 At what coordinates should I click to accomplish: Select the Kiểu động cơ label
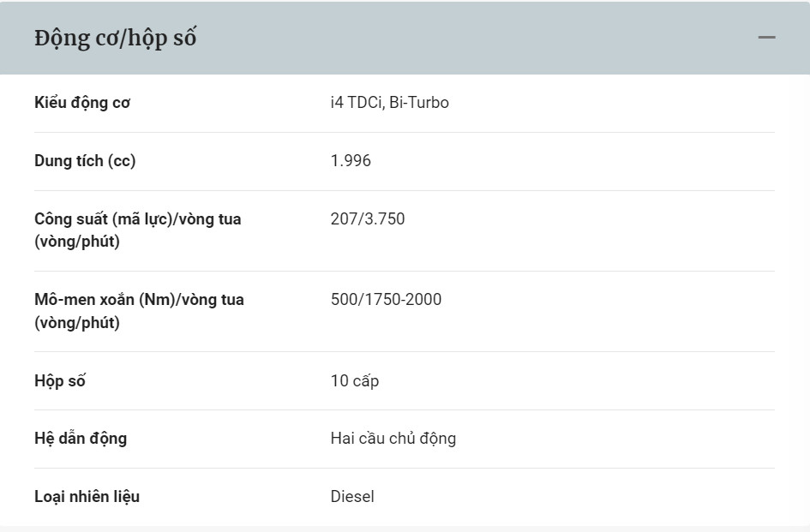click(82, 103)
